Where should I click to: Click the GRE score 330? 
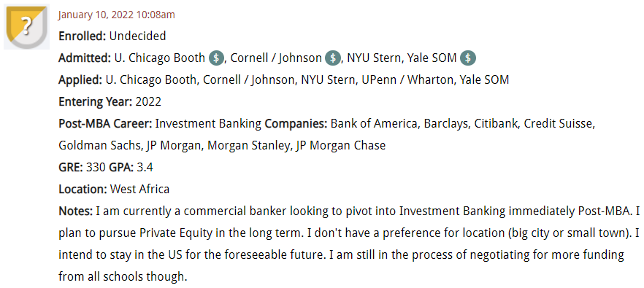coord(96,167)
